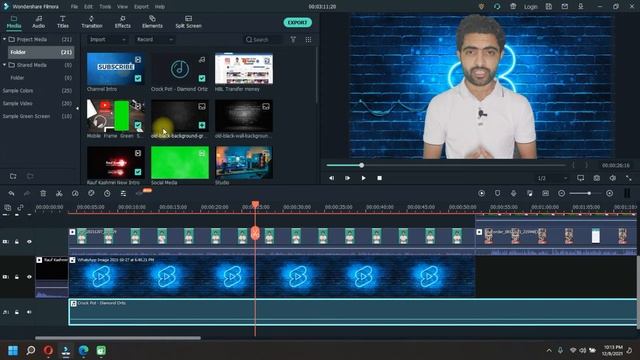
Task: Collapse the Shared Media tree
Action: [x=4, y=65]
